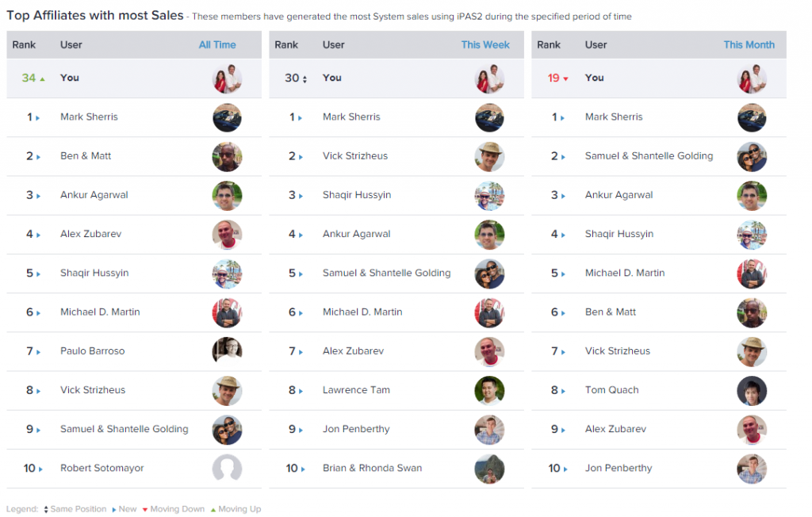Click Robert Sotomayor's blank placeholder avatar
Screen dimensions: 812x517
(227, 469)
